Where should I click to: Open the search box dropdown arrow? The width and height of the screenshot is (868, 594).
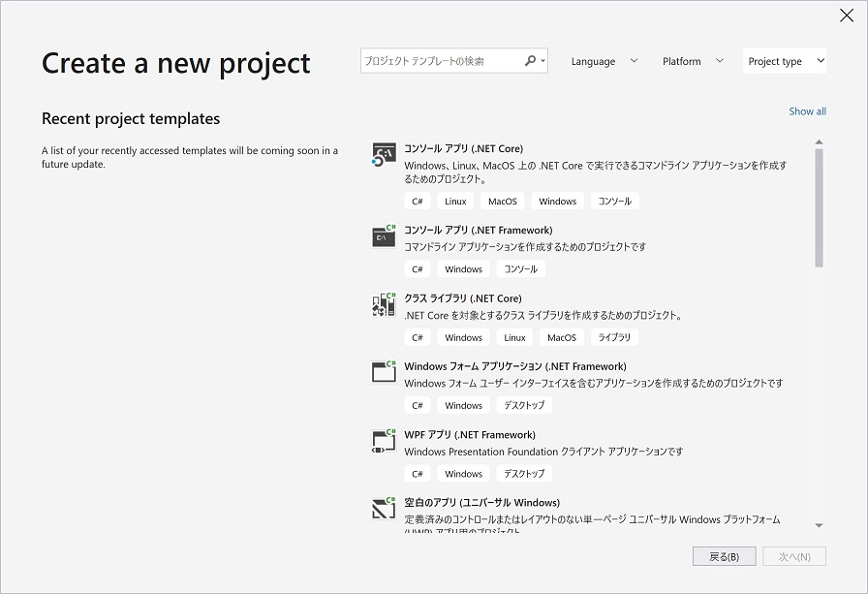point(543,61)
